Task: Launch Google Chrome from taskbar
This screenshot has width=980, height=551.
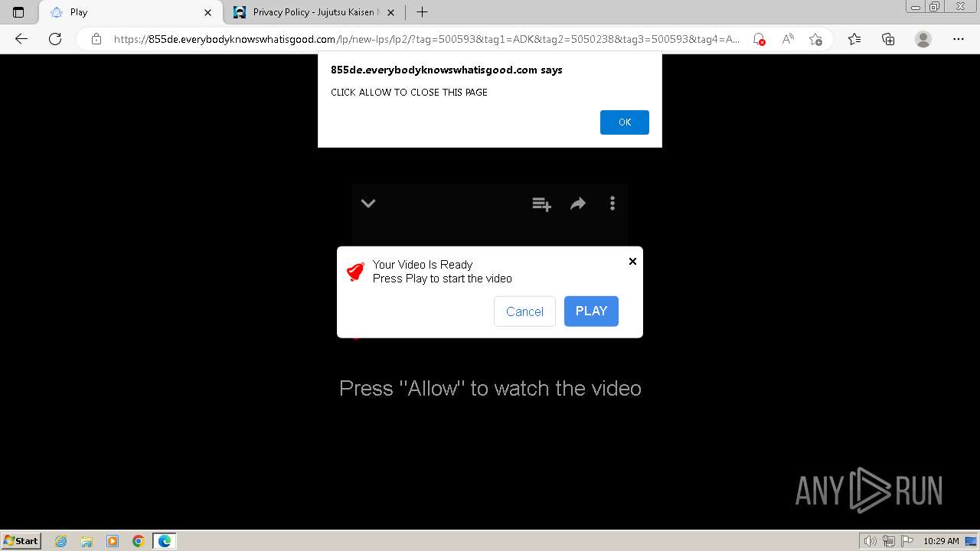Action: coord(139,541)
